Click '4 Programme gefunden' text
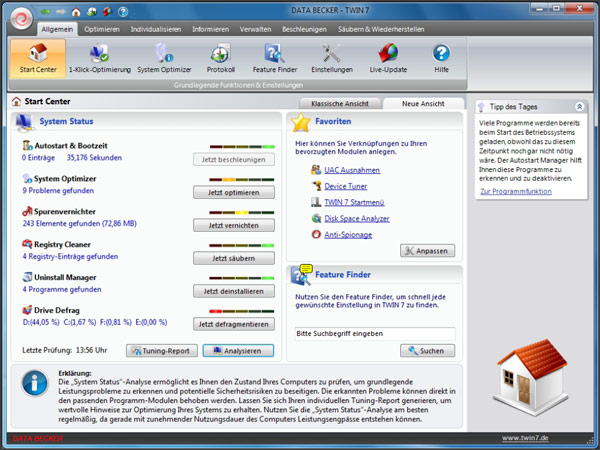 62,289
